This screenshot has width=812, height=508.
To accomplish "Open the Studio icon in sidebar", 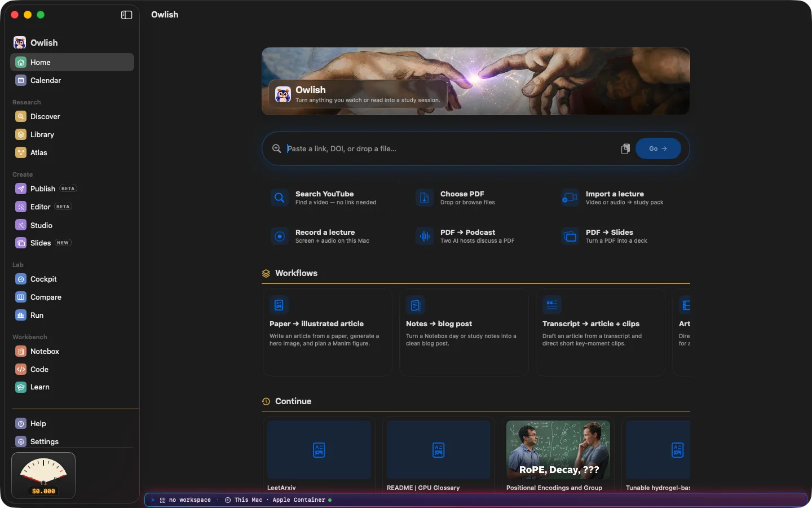I will 21,225.
